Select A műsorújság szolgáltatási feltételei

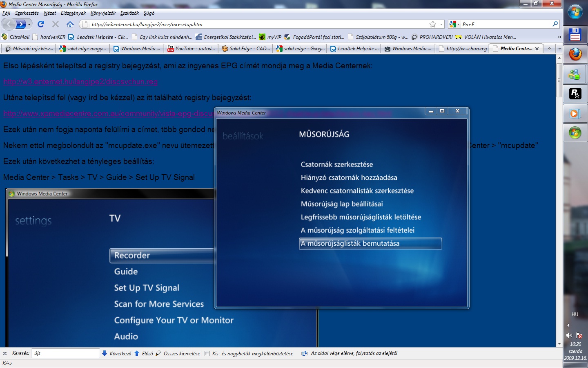click(x=357, y=230)
